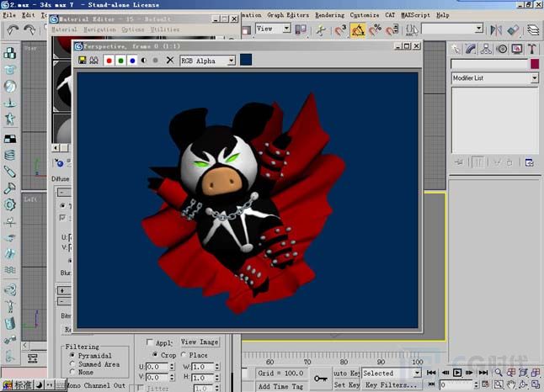The image size is (544, 392).
Task: Play the animation
Action: pyautogui.click(x=457, y=373)
